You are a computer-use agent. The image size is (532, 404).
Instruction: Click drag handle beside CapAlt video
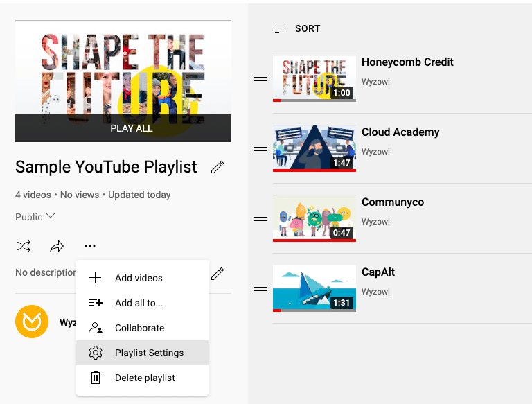point(260,289)
